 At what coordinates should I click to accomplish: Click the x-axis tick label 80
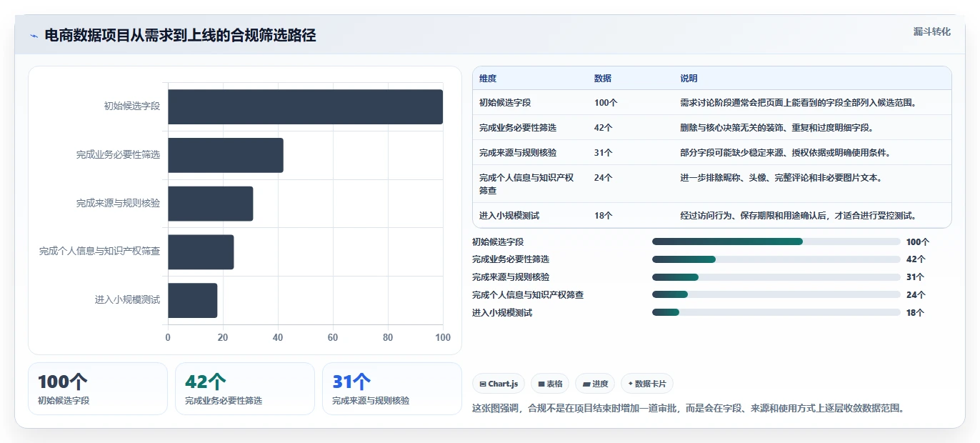click(388, 337)
